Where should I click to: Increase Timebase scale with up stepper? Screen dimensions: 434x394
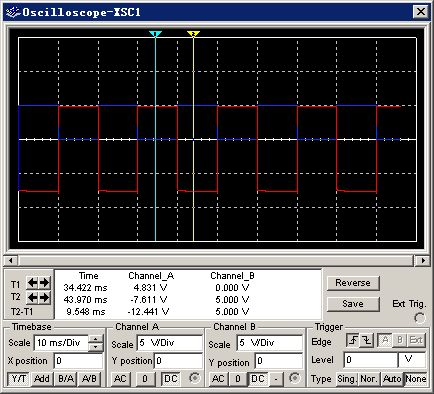pyautogui.click(x=96, y=339)
